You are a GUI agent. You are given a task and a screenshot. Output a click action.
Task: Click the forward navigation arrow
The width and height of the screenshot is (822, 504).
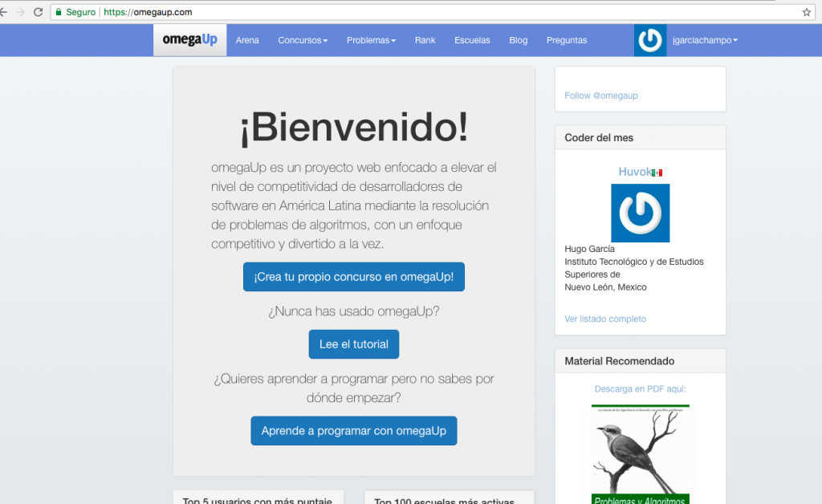[x=20, y=12]
